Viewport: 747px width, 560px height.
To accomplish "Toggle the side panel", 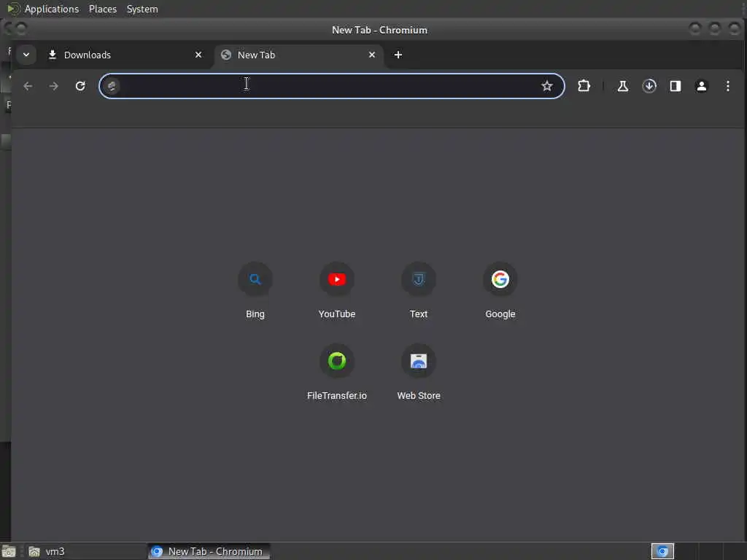I will (676, 86).
